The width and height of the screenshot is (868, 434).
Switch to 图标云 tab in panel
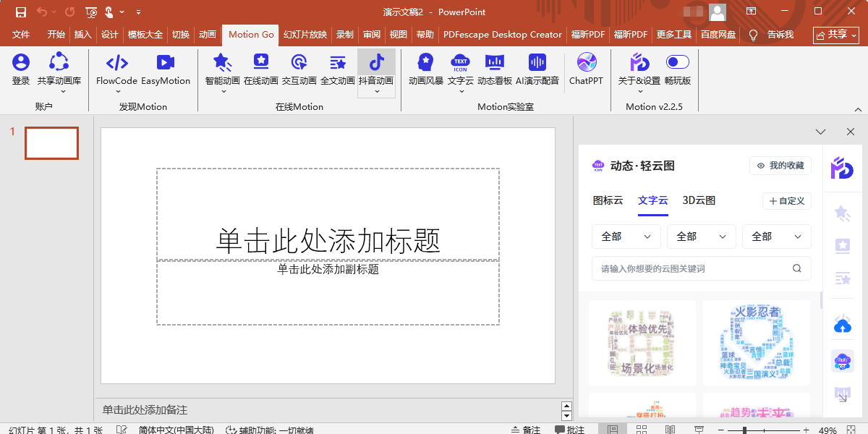[608, 200]
